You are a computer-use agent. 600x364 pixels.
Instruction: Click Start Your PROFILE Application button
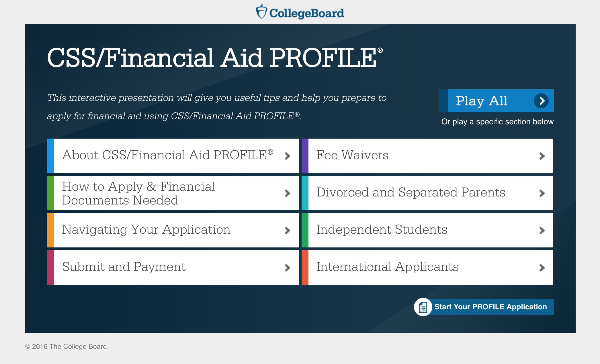(490, 307)
